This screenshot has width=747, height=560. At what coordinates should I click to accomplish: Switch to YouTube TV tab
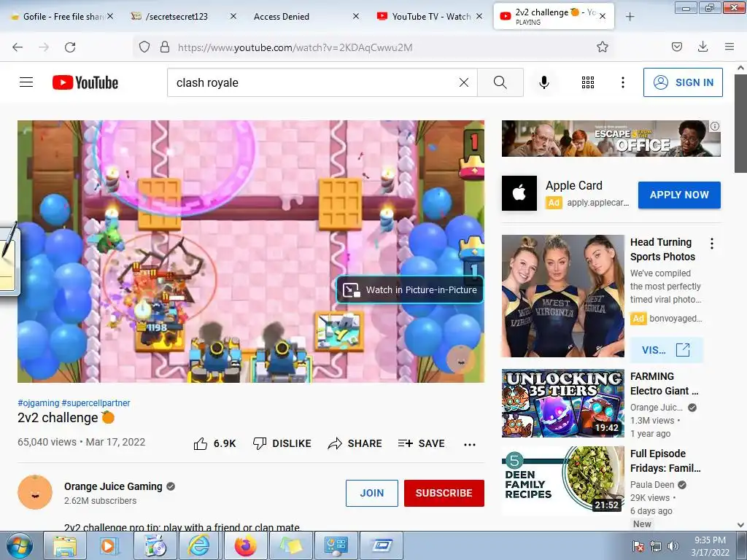pos(430,17)
